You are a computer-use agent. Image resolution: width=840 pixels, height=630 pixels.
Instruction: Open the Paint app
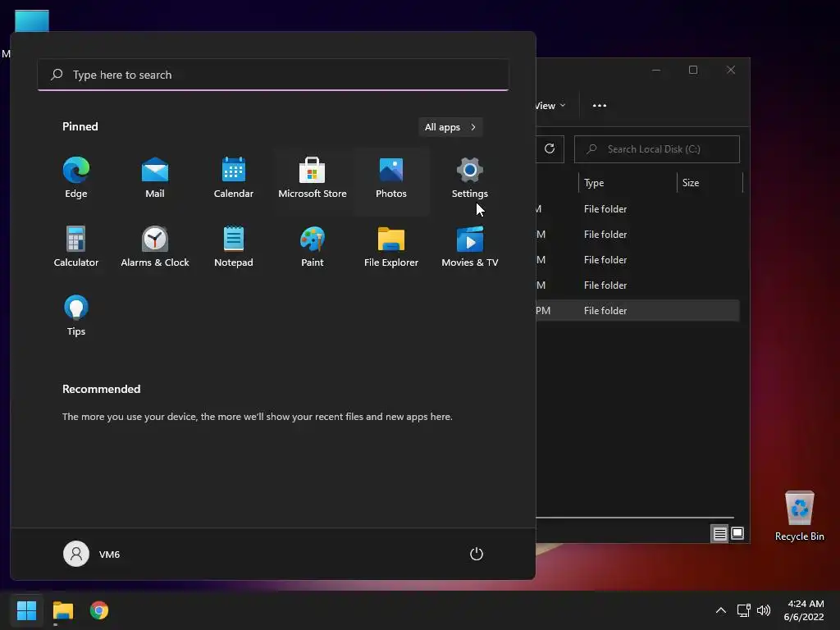pyautogui.click(x=313, y=247)
